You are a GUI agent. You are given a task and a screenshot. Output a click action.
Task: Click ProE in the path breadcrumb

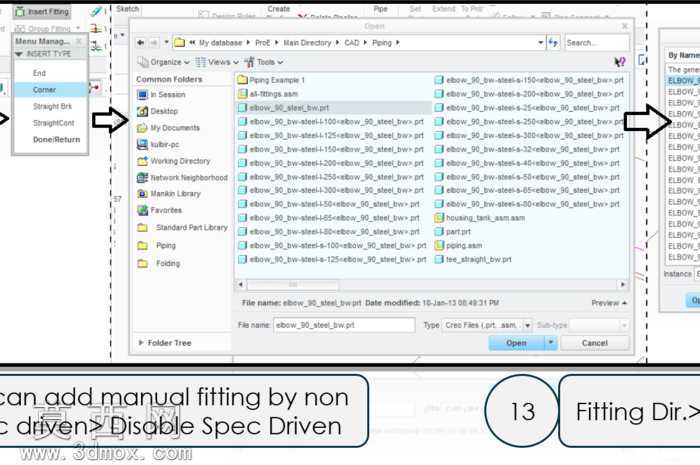tap(262, 43)
